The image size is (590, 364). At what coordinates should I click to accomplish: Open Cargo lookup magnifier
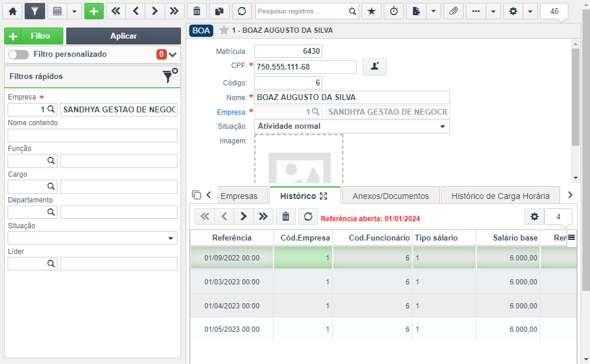51,186
